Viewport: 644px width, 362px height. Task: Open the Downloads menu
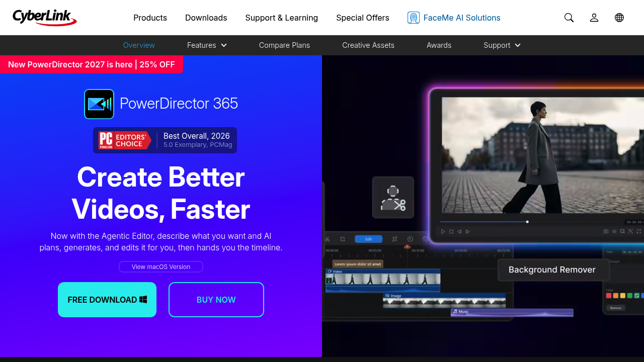point(206,18)
